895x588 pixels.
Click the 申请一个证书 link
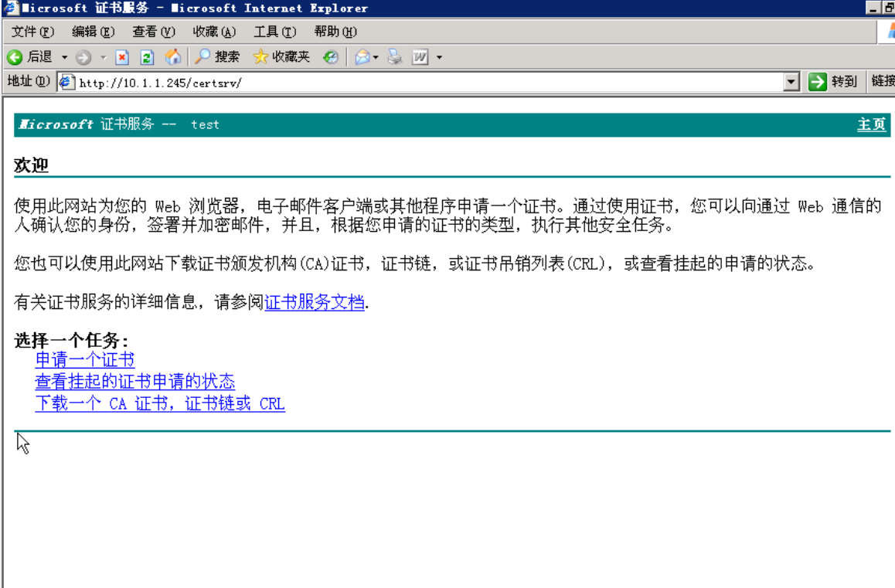point(85,359)
